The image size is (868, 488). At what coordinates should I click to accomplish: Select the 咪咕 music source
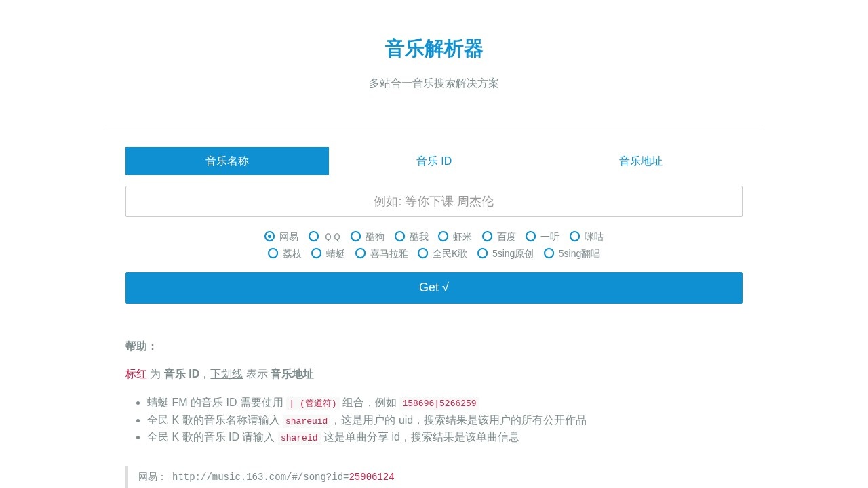coord(574,237)
